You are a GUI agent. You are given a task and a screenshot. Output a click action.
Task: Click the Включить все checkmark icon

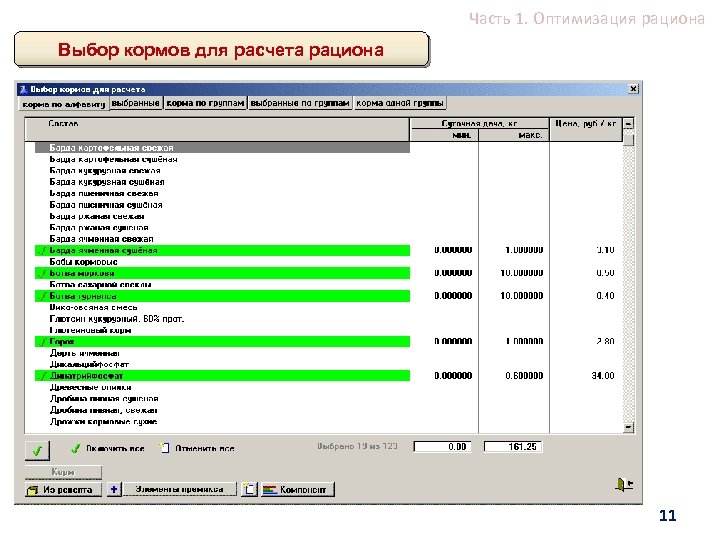[x=75, y=449]
